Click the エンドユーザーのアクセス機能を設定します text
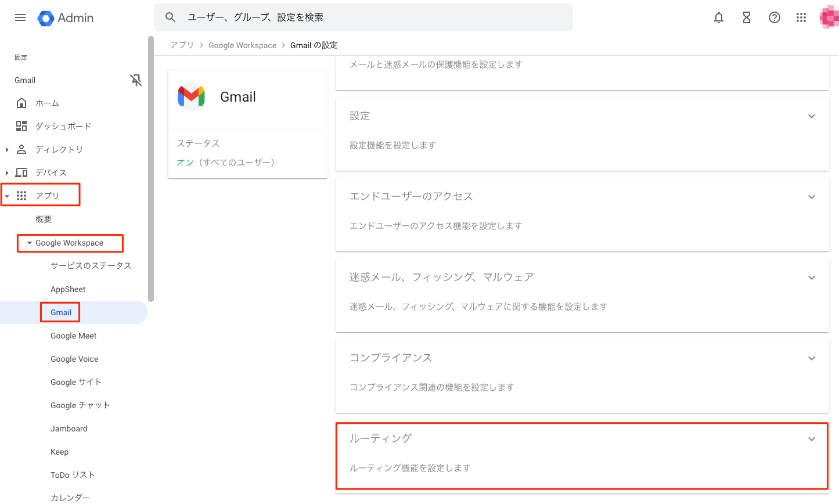The height and width of the screenshot is (504, 839). (435, 226)
